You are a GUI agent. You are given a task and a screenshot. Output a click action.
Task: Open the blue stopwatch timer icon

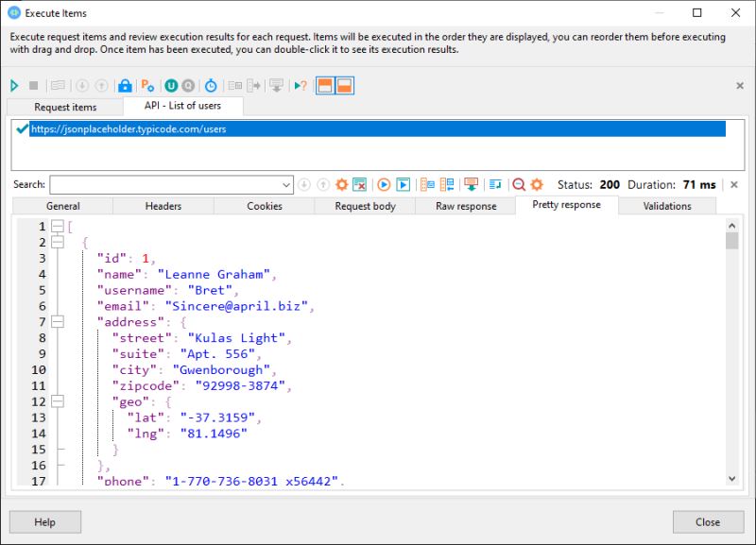[211, 86]
